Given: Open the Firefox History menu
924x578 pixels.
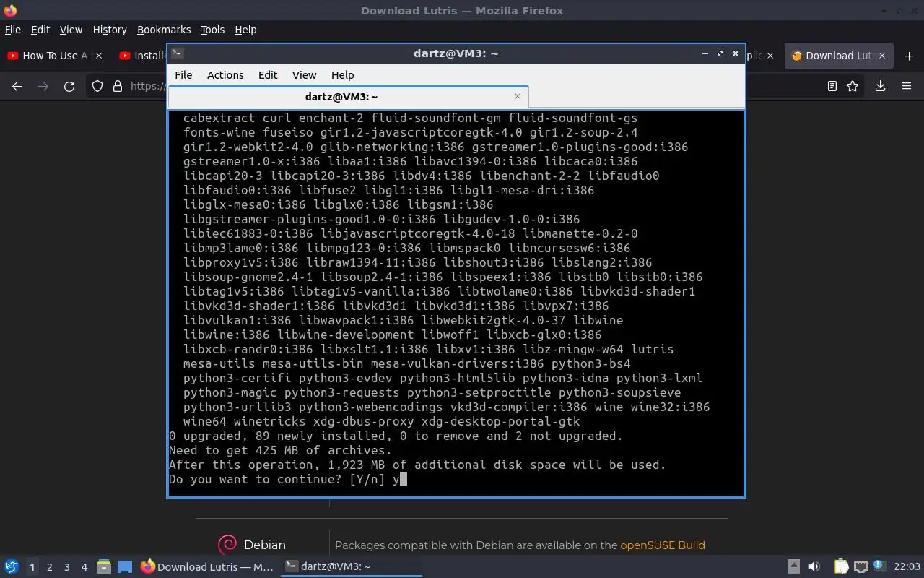Looking at the screenshot, I should coord(110,30).
